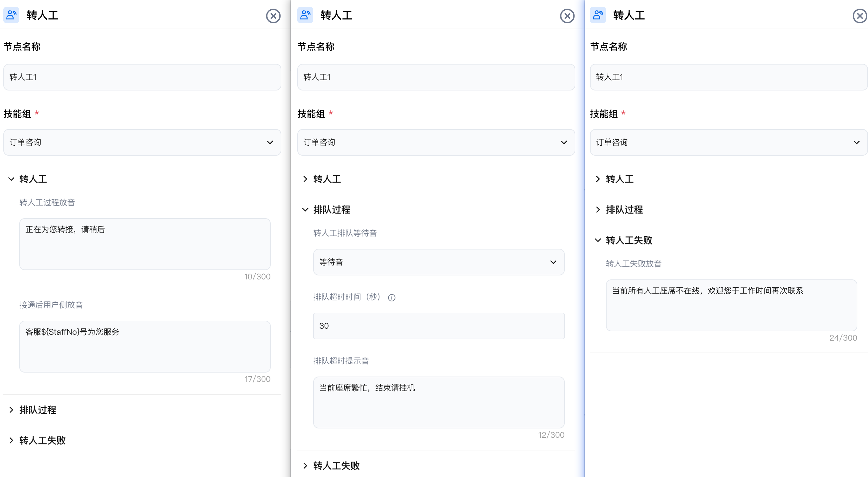Edit the 客服${StaffNo}号为您服务 text area

click(145, 347)
